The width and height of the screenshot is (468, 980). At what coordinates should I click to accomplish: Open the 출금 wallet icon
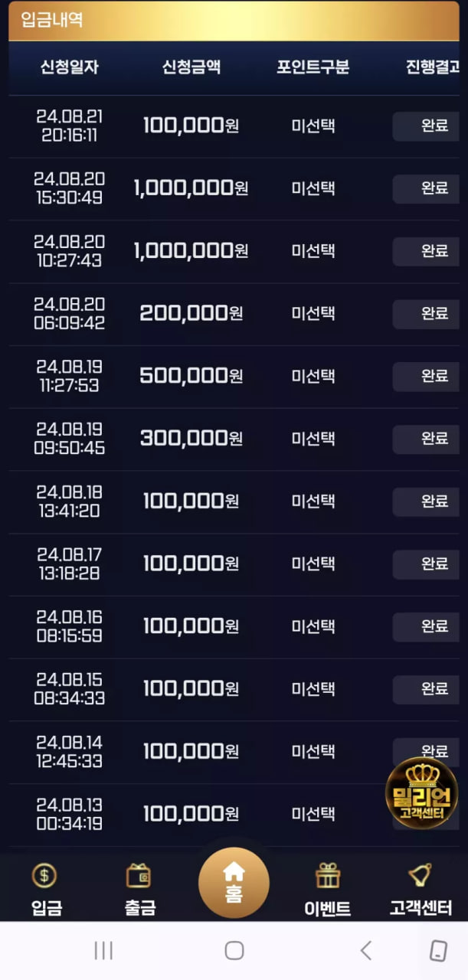(139, 875)
